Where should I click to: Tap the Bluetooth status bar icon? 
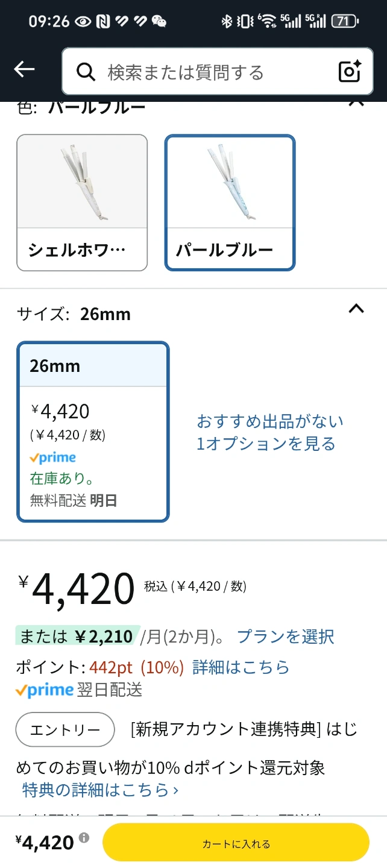tap(227, 22)
